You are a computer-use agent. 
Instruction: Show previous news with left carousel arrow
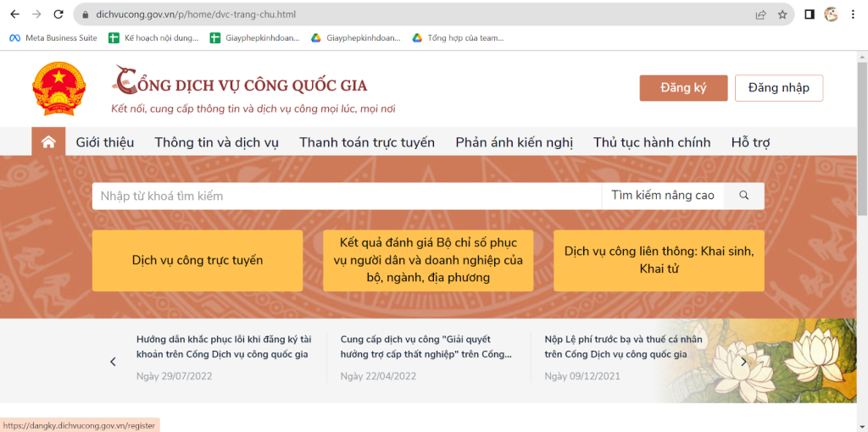[x=113, y=362]
